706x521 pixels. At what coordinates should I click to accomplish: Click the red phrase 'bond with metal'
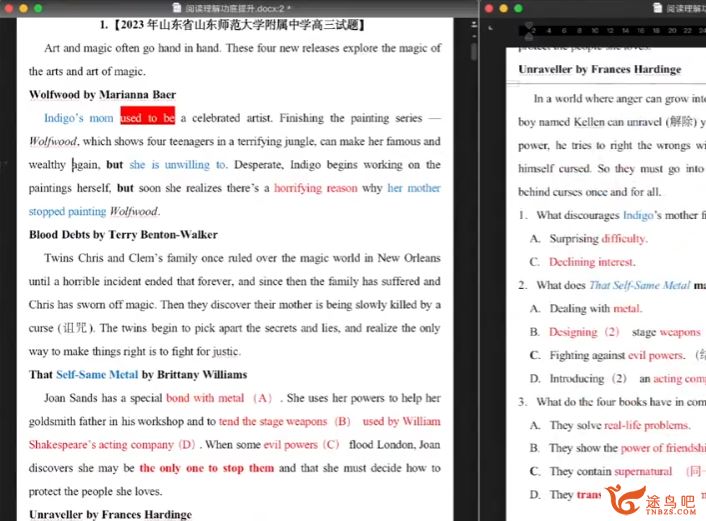tap(205, 398)
